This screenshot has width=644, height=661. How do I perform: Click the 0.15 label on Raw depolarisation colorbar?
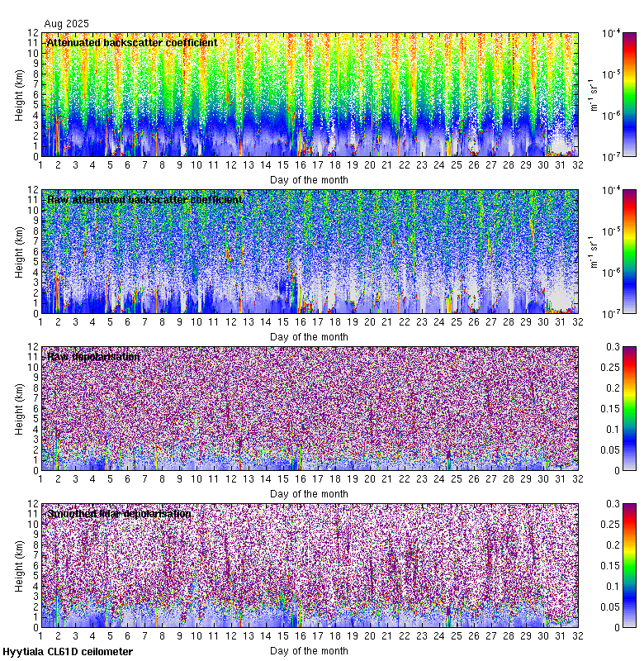click(633, 408)
